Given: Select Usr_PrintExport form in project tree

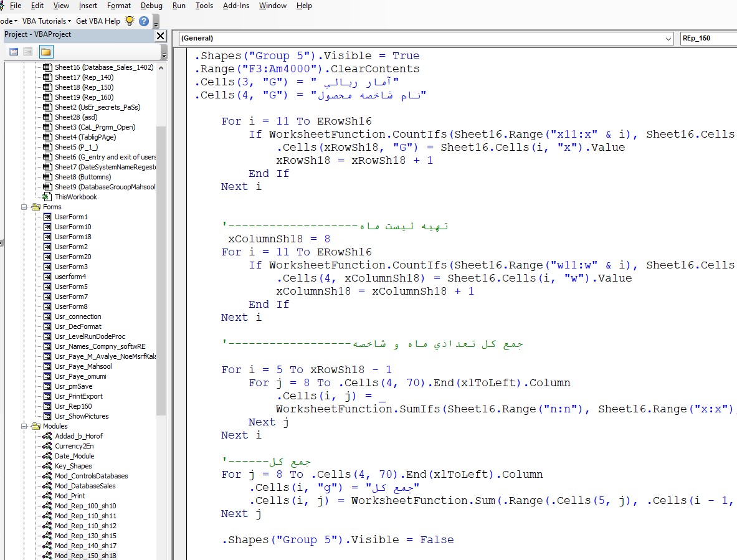Looking at the screenshot, I should point(78,396).
